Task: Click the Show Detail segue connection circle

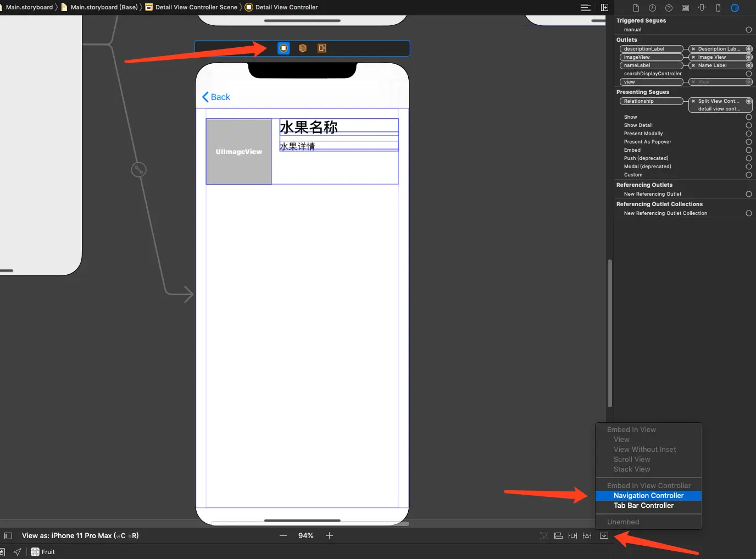Action: click(x=749, y=125)
